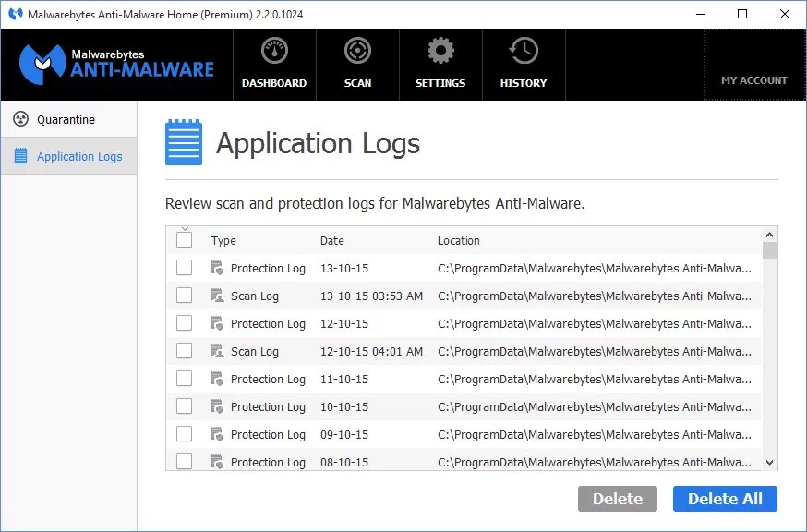This screenshot has width=807, height=532.
Task: Click the Scan radar icon
Action: tap(357, 51)
